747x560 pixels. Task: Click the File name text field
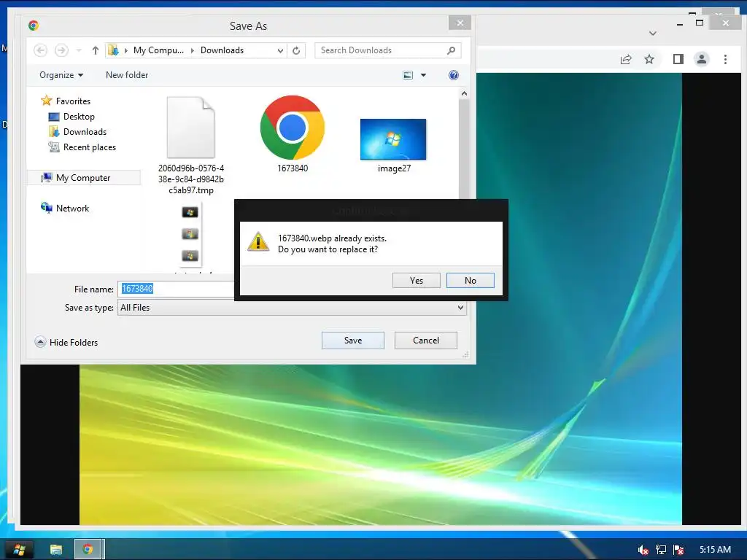176,289
